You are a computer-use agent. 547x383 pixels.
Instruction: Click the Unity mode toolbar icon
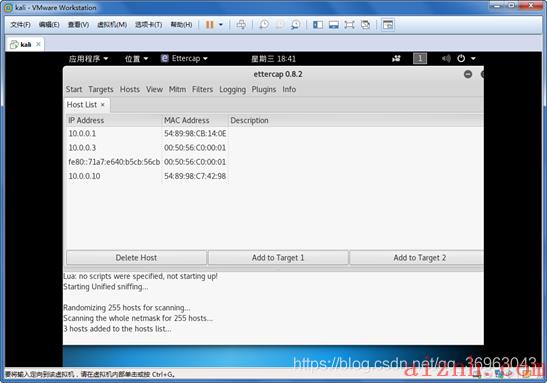365,25
